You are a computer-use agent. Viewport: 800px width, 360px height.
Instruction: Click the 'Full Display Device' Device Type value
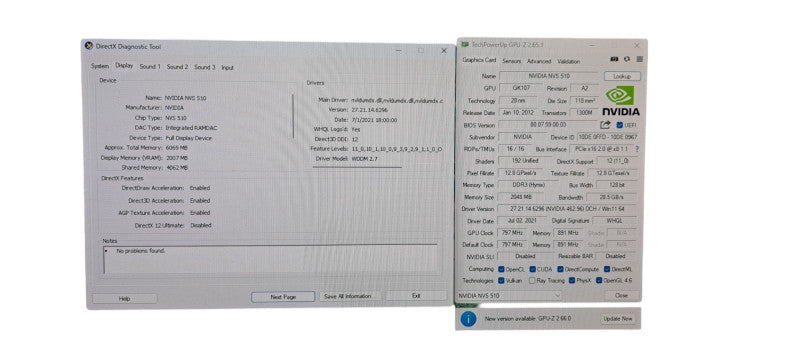tap(188, 138)
